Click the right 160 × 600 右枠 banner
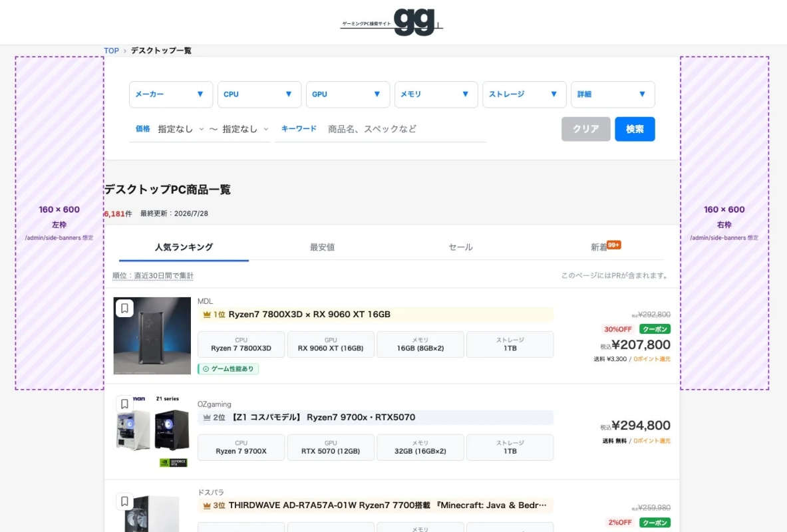Viewport: 787px width, 532px height. [724, 223]
